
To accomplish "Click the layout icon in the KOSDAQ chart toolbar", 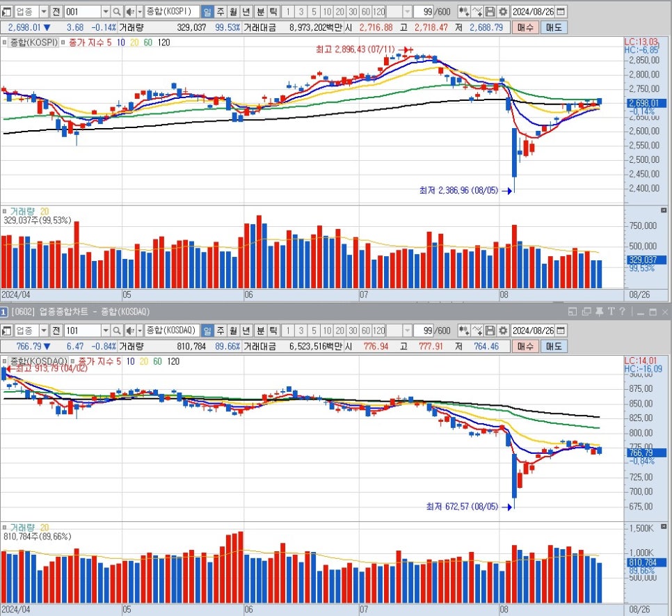I will tap(6, 331).
